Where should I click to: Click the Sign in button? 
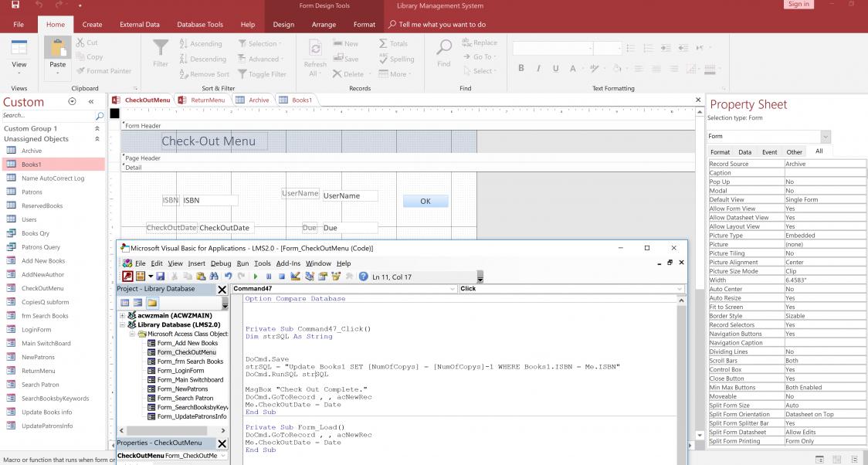pos(798,5)
